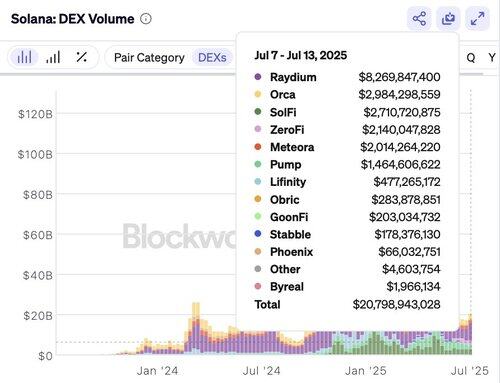The width and height of the screenshot is (500, 383).
Task: Download the chart data
Action: [x=448, y=18]
